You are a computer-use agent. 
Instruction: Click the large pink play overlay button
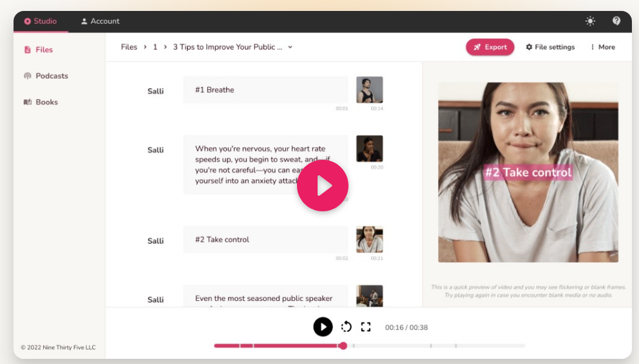click(323, 186)
